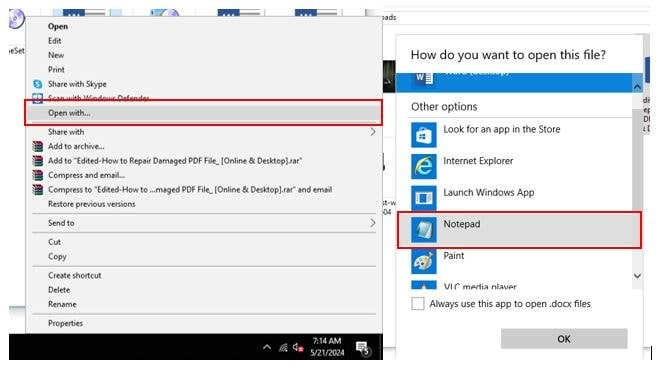
Task: Choose Edit from the context menu
Action: [54, 41]
